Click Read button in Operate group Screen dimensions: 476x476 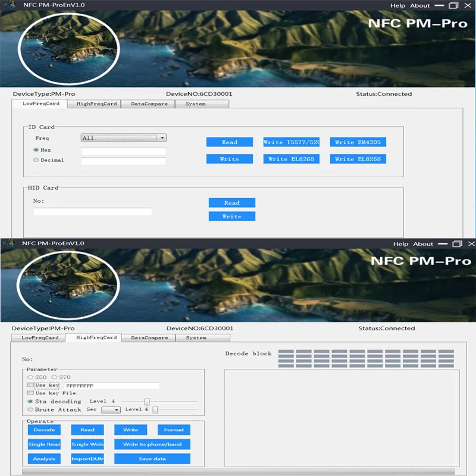[x=87, y=430]
